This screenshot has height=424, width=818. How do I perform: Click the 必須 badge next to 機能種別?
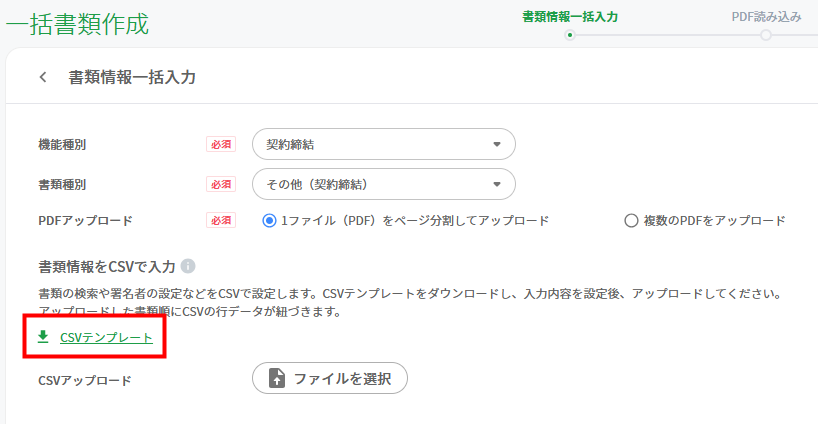(221, 144)
